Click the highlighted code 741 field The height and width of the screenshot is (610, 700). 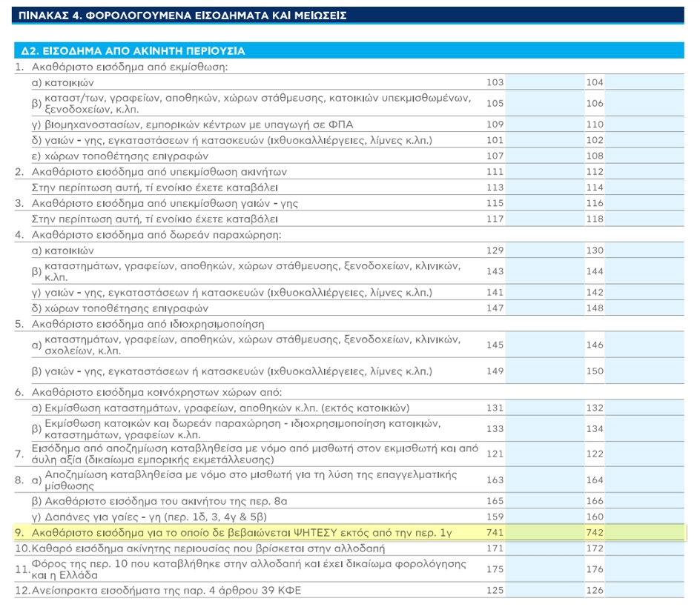pyautogui.click(x=544, y=532)
